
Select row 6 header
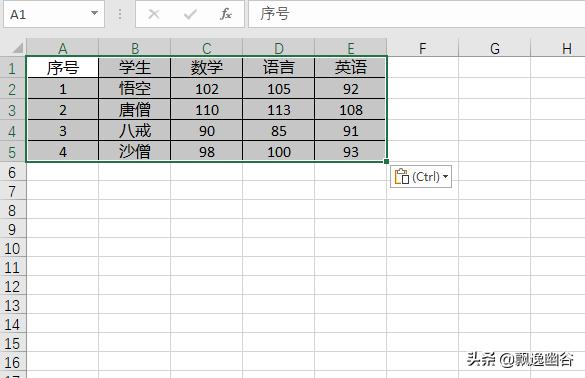pos(13,172)
